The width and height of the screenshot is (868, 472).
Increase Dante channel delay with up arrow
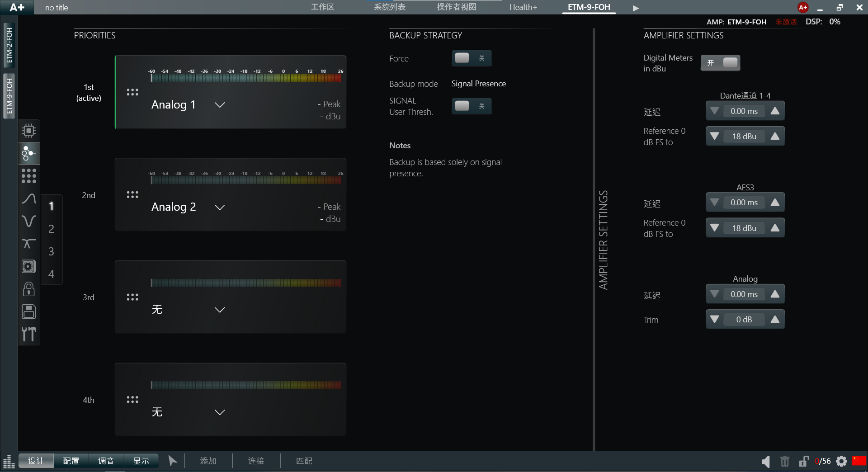pos(775,111)
